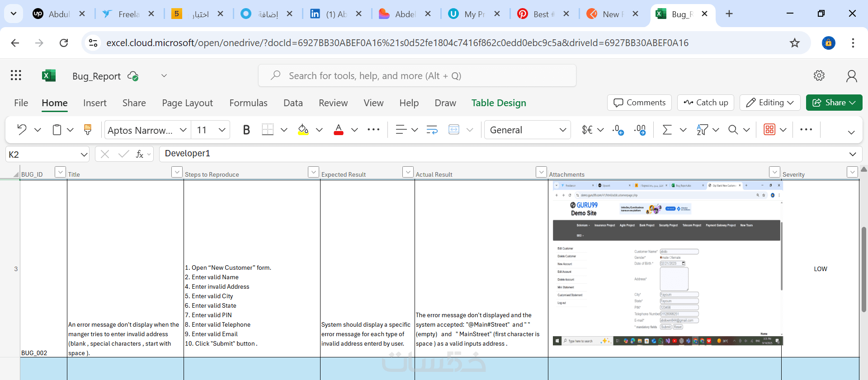Viewport: 868px width, 380px height.
Task: Toggle Wrap Text icon
Action: click(432, 130)
